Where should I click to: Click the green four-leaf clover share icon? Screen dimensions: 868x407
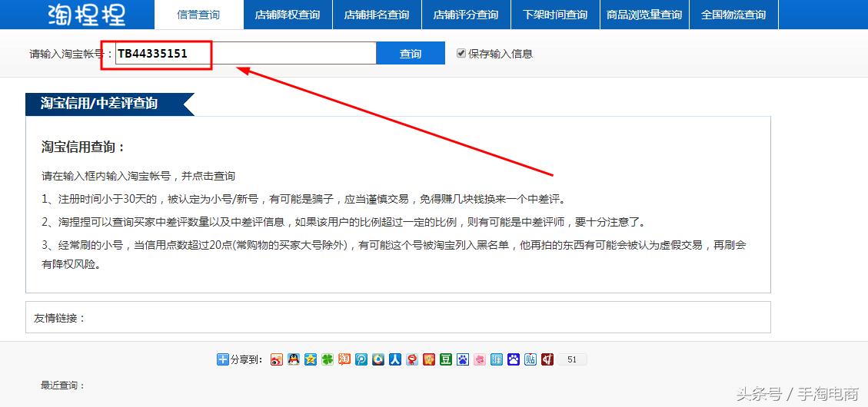pos(328,359)
